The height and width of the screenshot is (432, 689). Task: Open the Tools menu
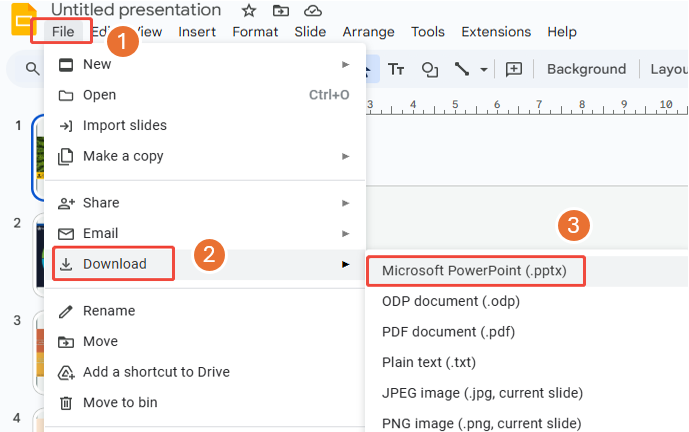tap(428, 32)
